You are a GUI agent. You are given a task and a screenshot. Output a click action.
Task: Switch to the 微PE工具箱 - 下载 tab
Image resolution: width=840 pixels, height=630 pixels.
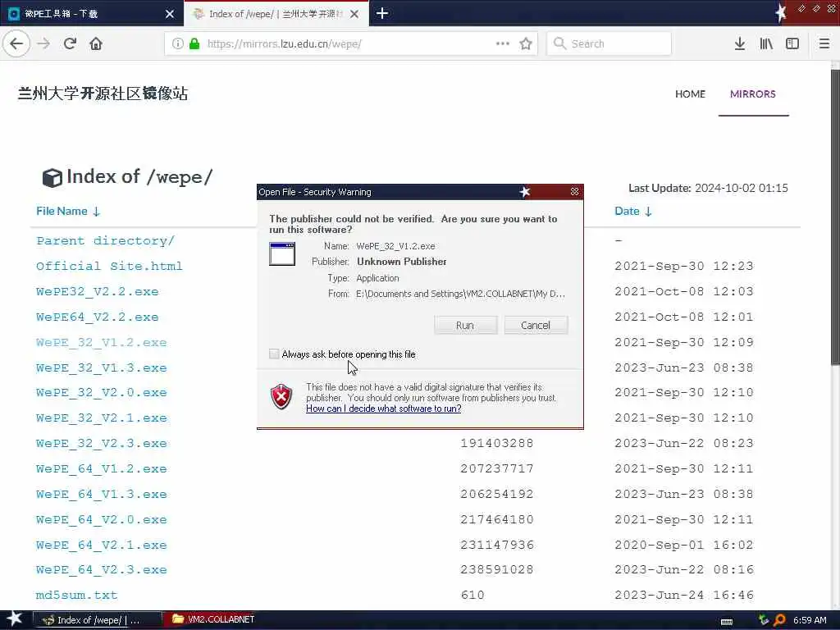[92, 13]
